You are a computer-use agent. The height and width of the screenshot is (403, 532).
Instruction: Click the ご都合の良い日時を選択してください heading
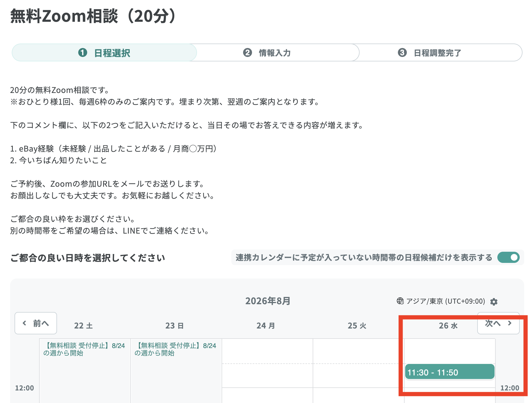tap(87, 258)
